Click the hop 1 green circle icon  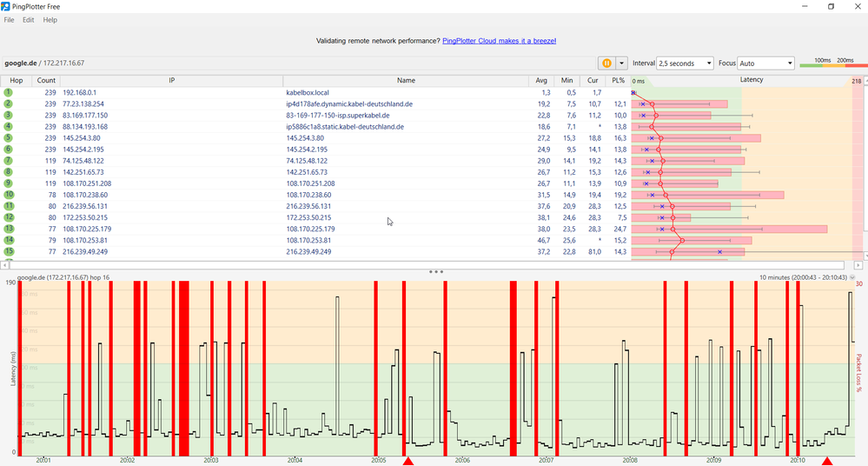[x=9, y=92]
